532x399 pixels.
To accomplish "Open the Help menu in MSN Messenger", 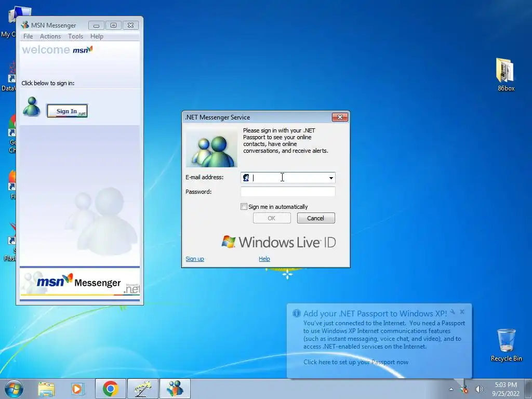I will 97,36.
